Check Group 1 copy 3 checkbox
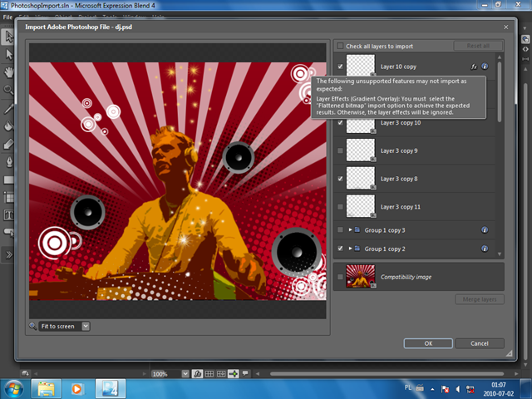 point(340,230)
